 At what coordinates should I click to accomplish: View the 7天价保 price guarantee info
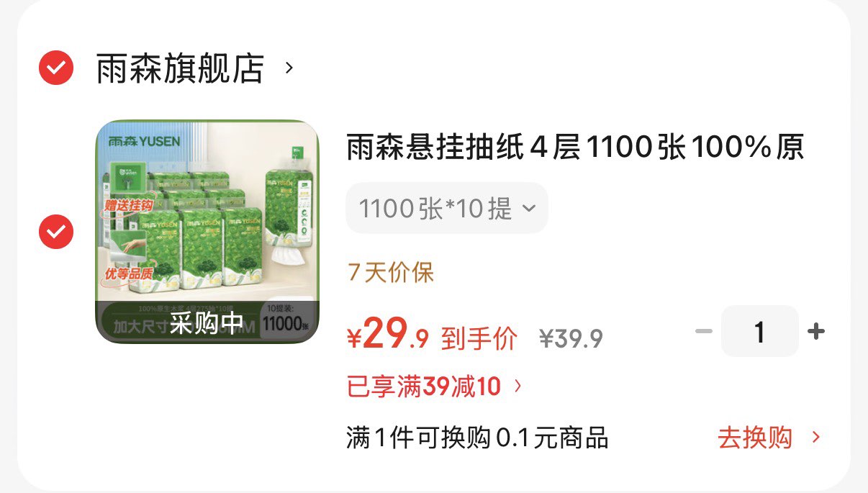(391, 273)
